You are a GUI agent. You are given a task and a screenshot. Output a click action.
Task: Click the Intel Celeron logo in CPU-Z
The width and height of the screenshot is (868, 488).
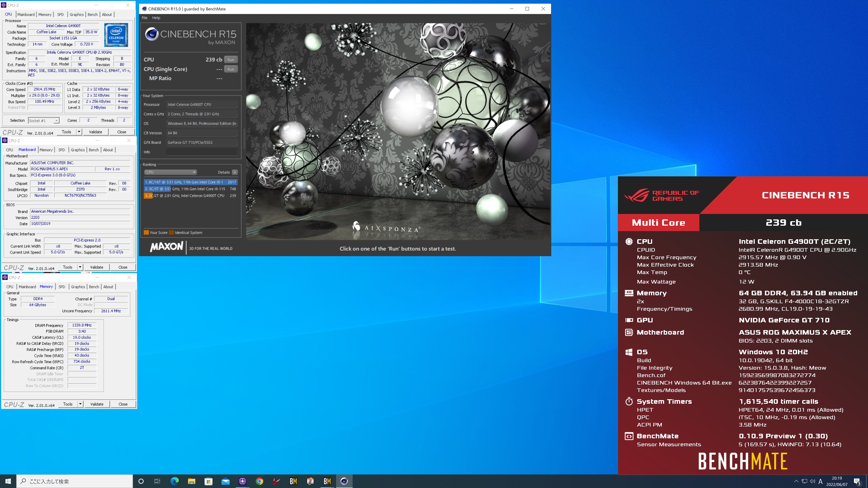116,35
